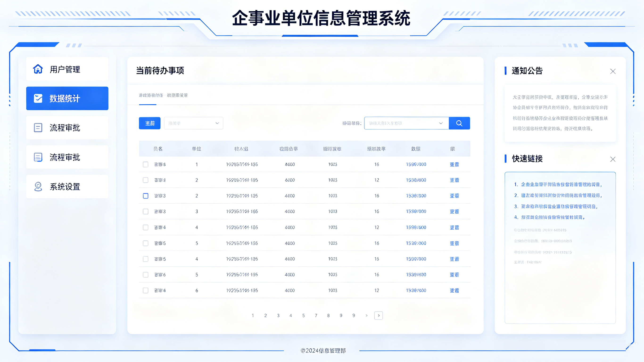
Task: Click the unboxed right arrow in pagination
Action: tap(367, 316)
